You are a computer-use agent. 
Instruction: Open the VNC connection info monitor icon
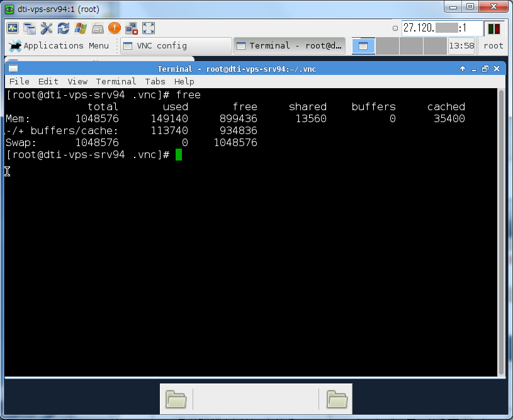[13, 28]
